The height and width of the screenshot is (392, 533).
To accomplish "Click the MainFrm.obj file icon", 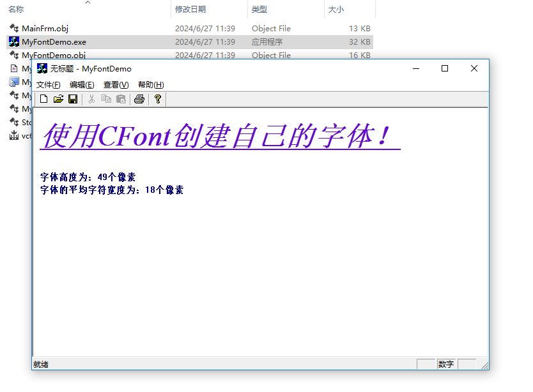I will pos(14,28).
